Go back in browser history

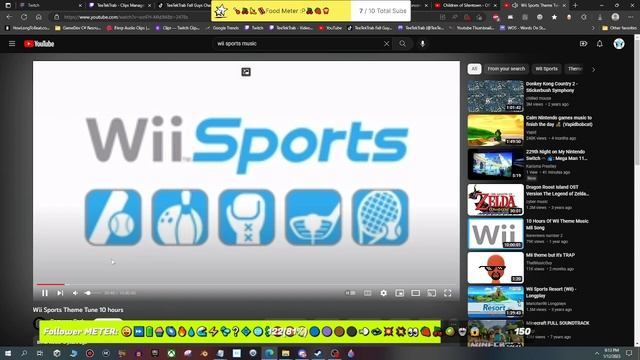coord(9,17)
